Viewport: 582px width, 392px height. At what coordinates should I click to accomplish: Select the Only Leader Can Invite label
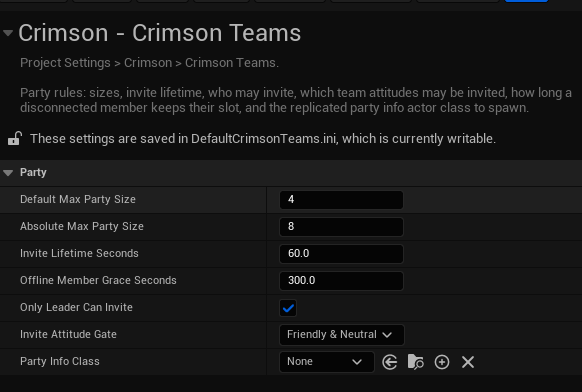point(76,307)
